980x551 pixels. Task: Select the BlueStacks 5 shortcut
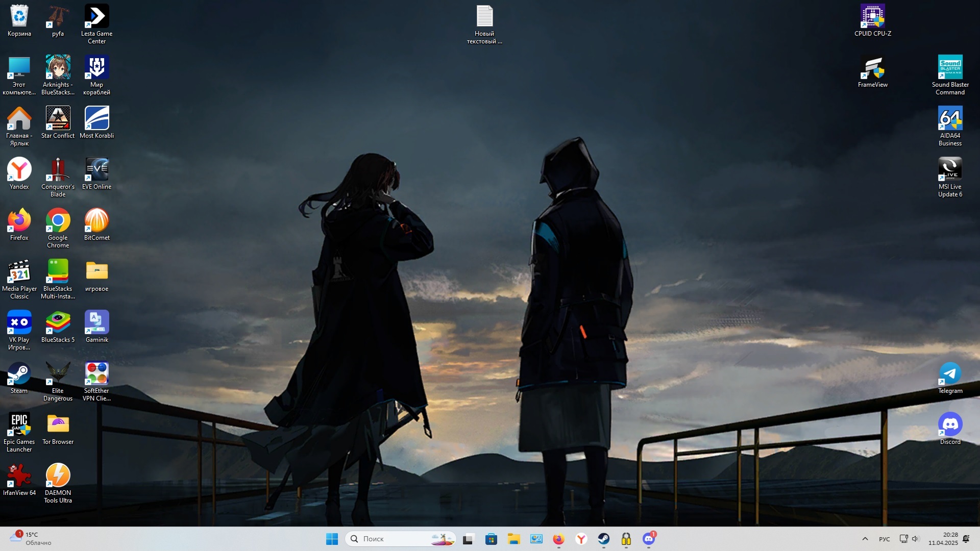(58, 327)
